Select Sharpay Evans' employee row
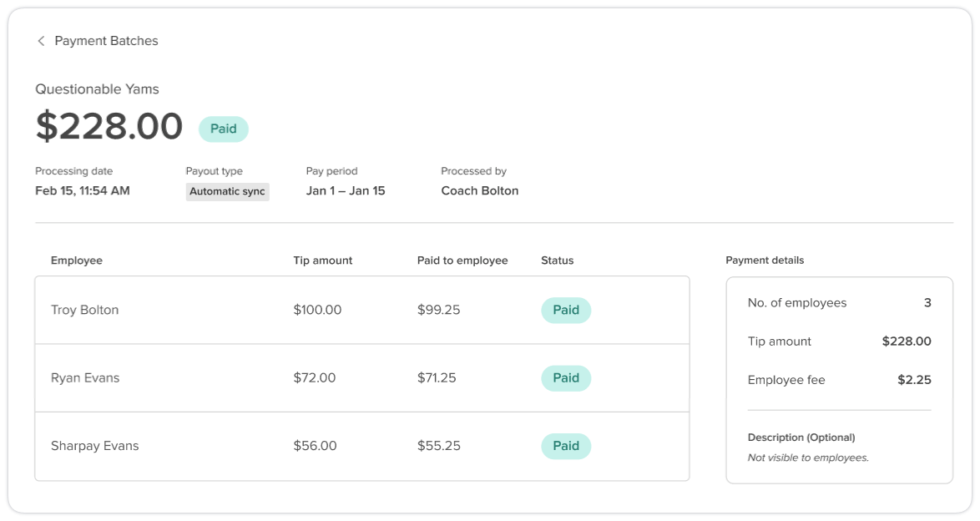This screenshot has height=521, width=980. click(x=250, y=446)
